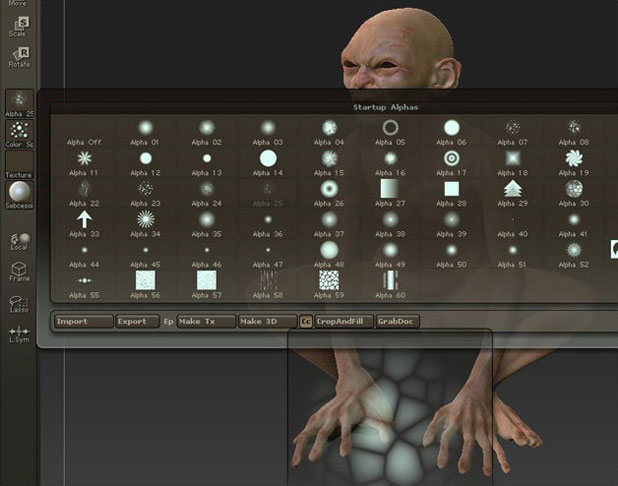Choose the Alpha 50 soft dot
Image resolution: width=618 pixels, height=486 pixels.
pos(451,255)
